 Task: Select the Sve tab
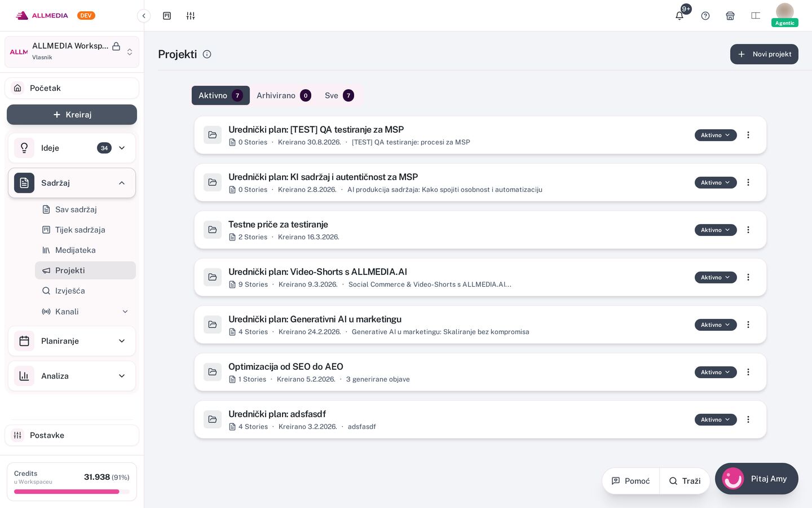[x=339, y=95]
